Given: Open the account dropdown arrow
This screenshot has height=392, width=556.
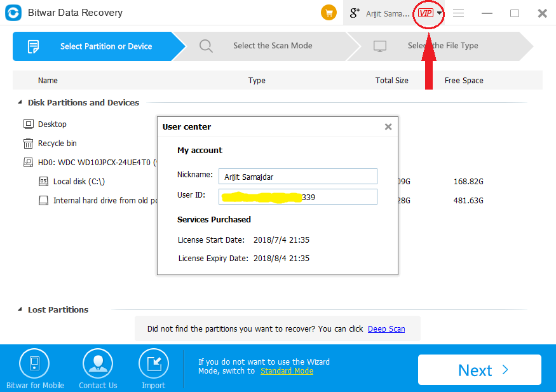Looking at the screenshot, I should click(x=440, y=13).
